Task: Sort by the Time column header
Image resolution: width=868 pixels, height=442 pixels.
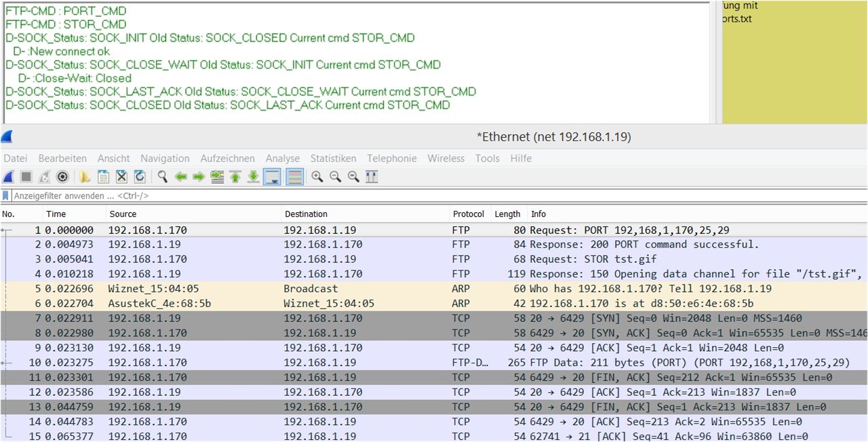Action: tap(73, 214)
